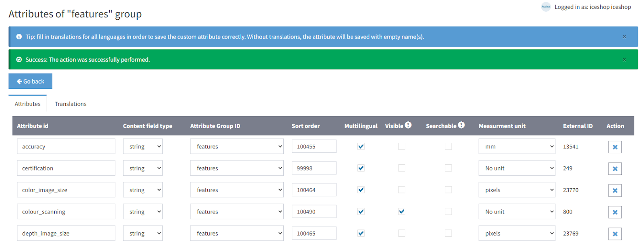Expand Attribute Group ID dropdown for colour_scanning
The width and height of the screenshot is (644, 244).
(237, 211)
